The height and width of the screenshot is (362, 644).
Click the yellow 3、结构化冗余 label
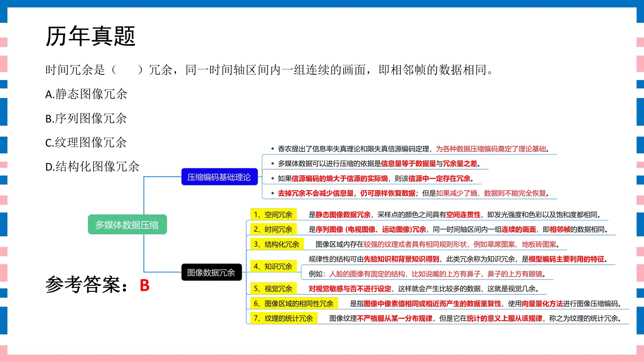[x=277, y=244]
